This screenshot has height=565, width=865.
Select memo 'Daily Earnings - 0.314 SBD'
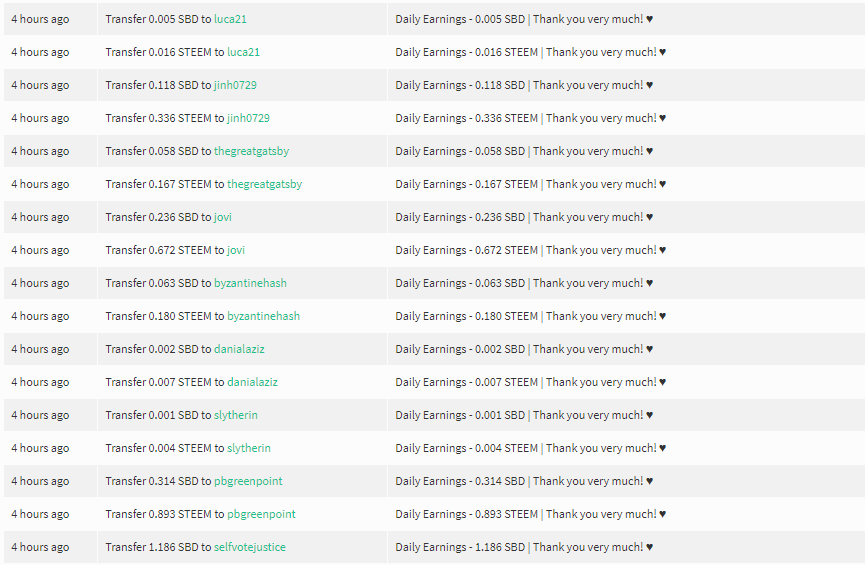460,482
